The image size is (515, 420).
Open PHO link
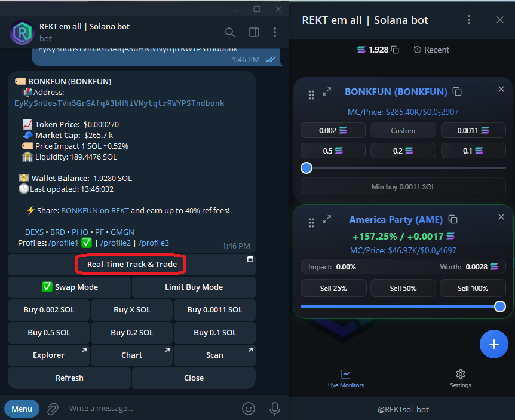[x=80, y=232]
